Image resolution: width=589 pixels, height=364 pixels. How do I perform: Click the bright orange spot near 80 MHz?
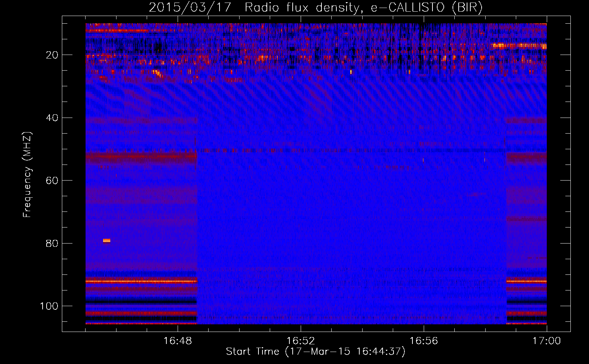[x=107, y=241]
